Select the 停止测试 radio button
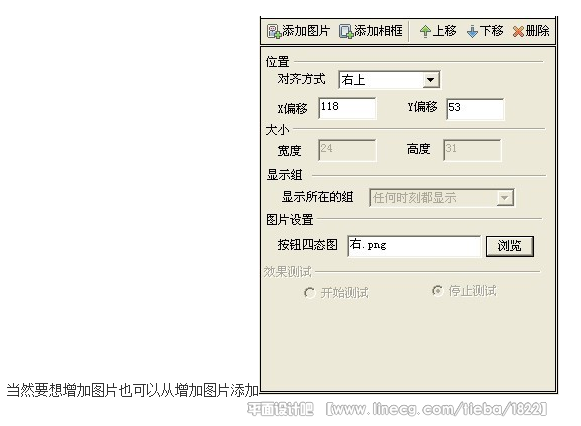Screen dimensions: 581x426 (437, 291)
